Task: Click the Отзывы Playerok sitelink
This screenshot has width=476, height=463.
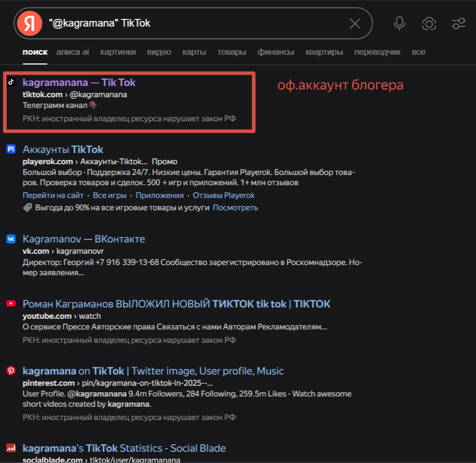Action: [x=224, y=195]
